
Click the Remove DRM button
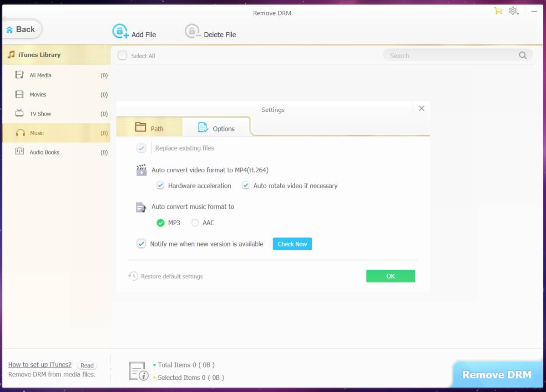497,375
